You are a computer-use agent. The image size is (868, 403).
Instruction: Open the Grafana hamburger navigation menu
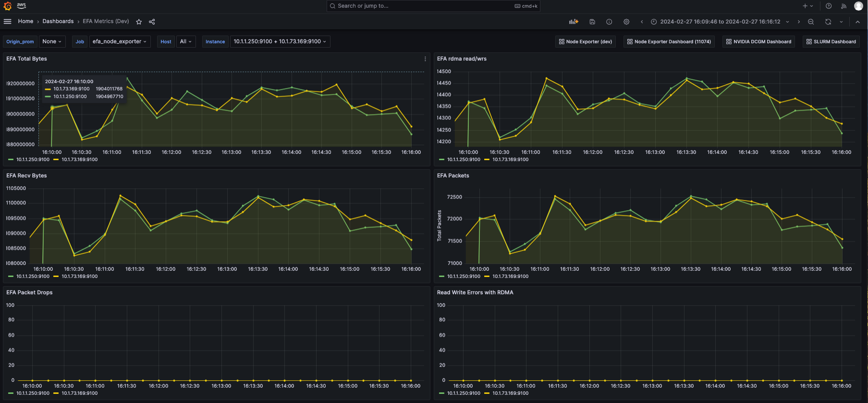[x=7, y=22]
